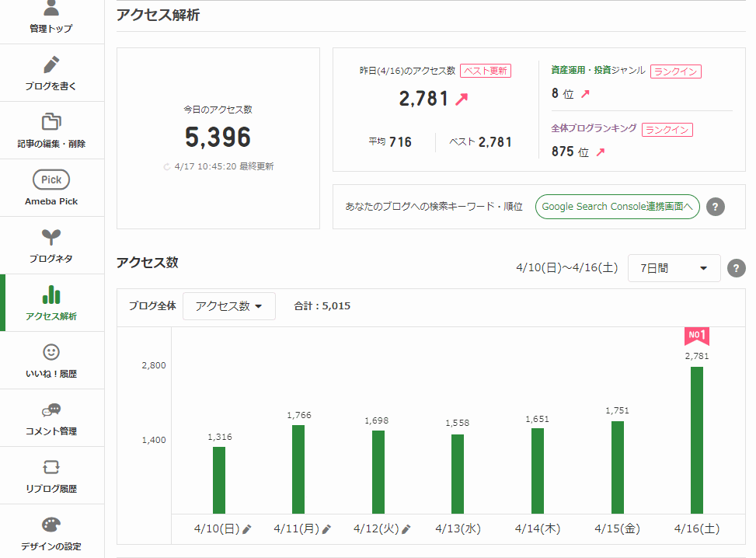The height and width of the screenshot is (558, 756).
Task: Select ブログを書く menu label
Action: 51,86
